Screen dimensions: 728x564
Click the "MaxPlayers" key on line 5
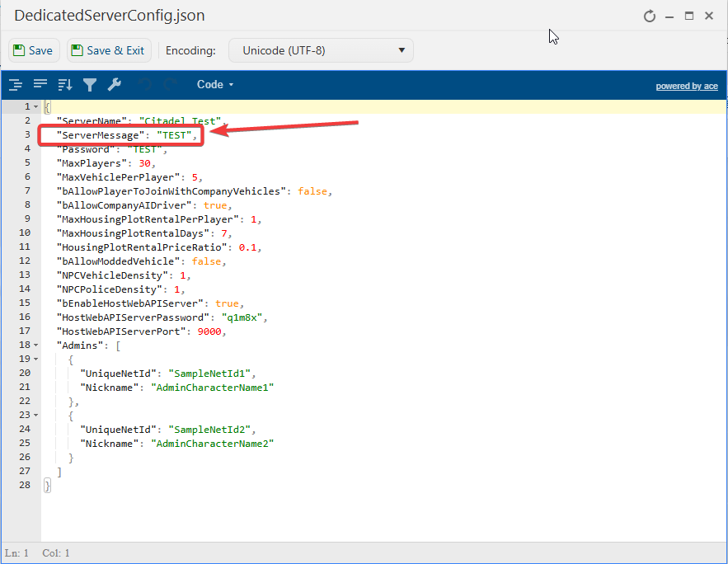click(92, 163)
